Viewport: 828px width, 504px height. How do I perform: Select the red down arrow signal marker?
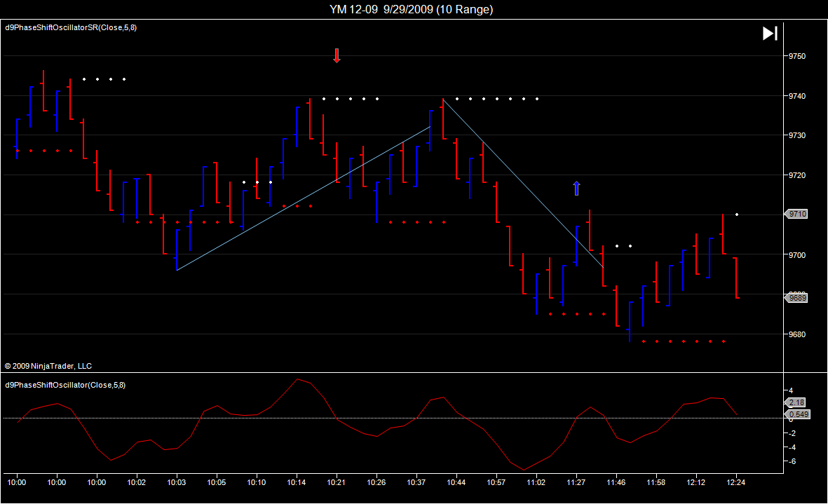[x=337, y=55]
